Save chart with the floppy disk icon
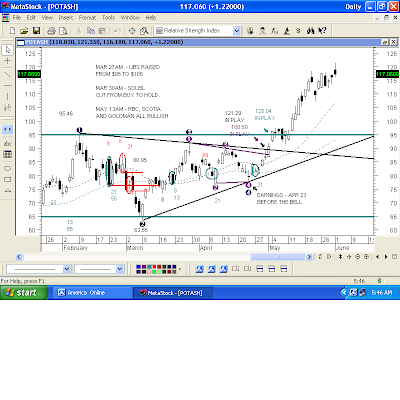400x400 pixels. click(36, 31)
